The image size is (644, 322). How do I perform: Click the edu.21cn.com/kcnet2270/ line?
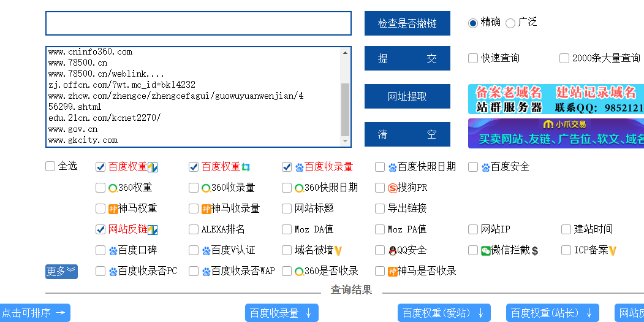(x=104, y=118)
